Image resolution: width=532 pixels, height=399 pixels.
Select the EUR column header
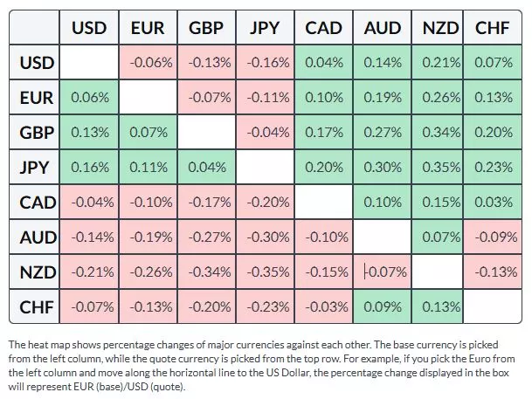click(x=148, y=28)
